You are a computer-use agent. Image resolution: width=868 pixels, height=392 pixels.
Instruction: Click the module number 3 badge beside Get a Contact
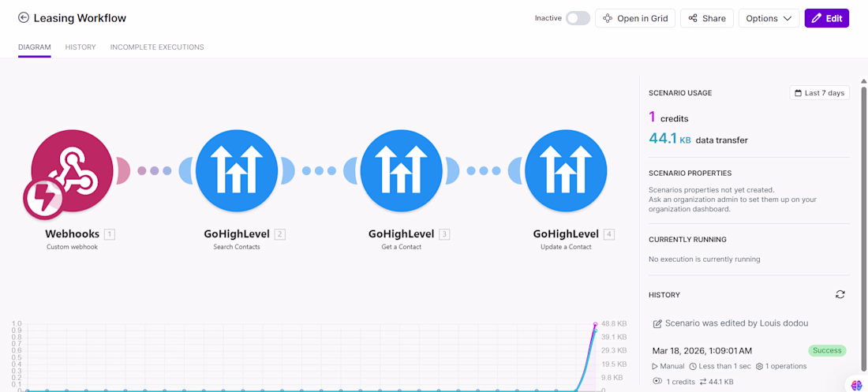click(x=444, y=234)
